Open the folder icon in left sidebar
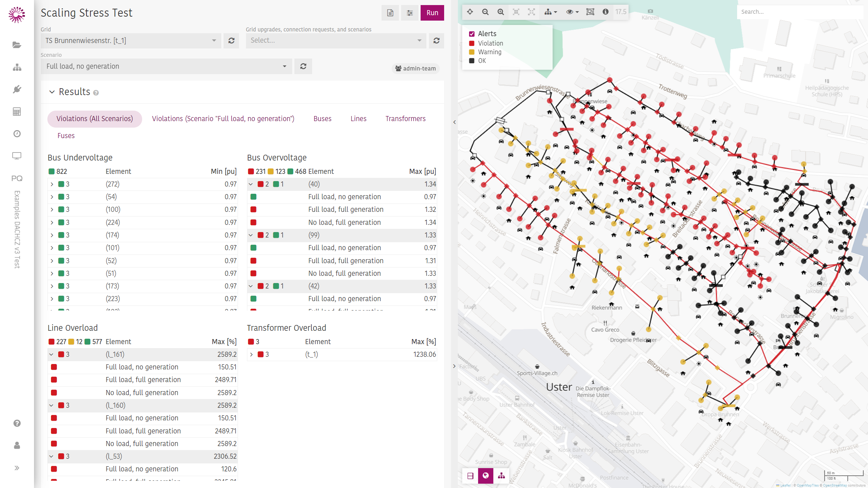Viewport: 868px width, 488px height. 17,45
